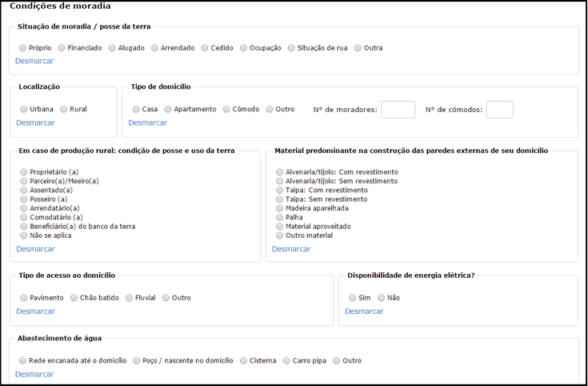
Task: Choose Casa as domicile type
Action: [x=136, y=109]
